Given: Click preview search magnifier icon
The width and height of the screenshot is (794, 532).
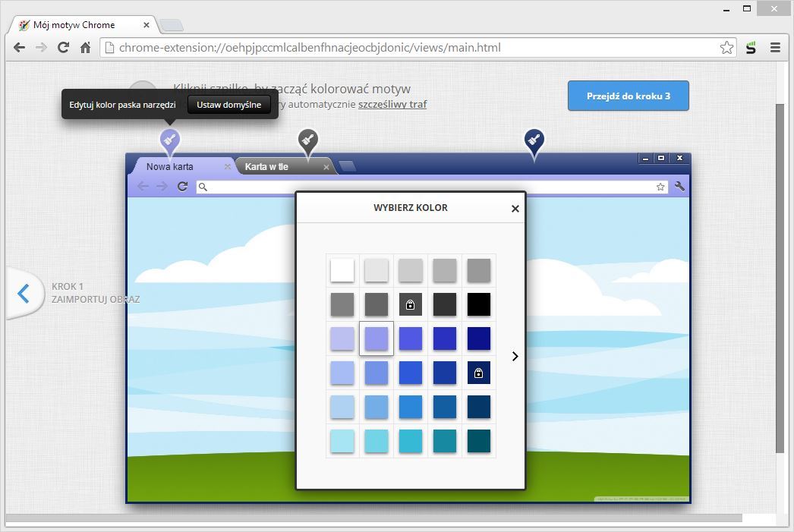Looking at the screenshot, I should pyautogui.click(x=203, y=187).
